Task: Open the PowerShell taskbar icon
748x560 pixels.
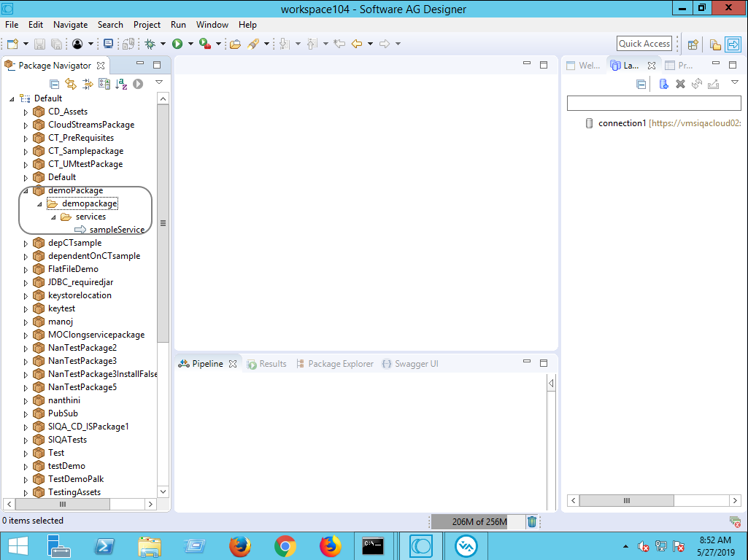Action: pyautogui.click(x=104, y=546)
